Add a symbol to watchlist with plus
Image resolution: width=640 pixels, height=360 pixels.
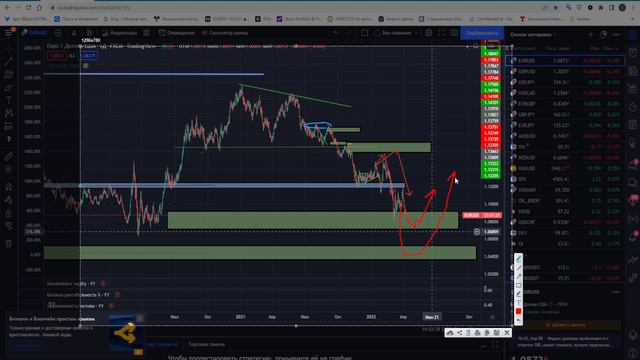tap(590, 35)
